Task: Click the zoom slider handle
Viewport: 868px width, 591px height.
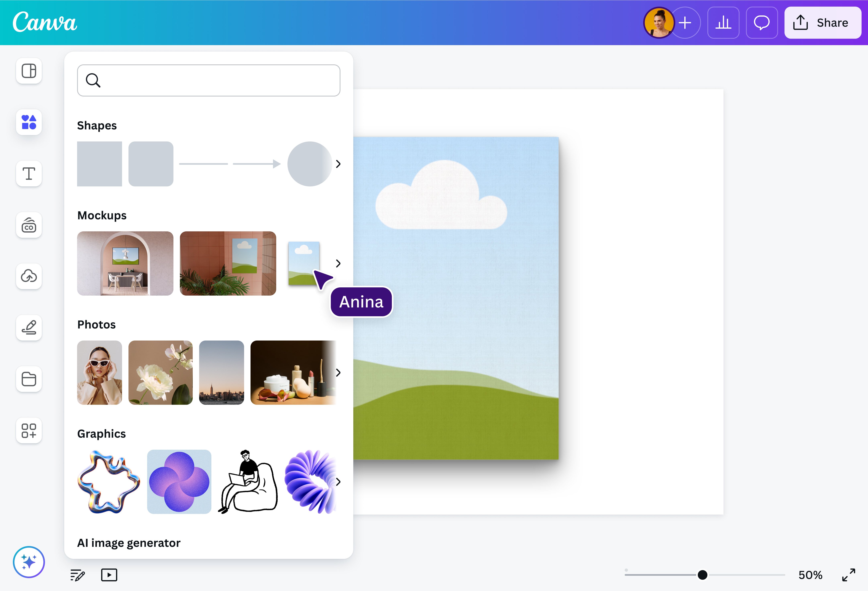Action: [x=702, y=575]
